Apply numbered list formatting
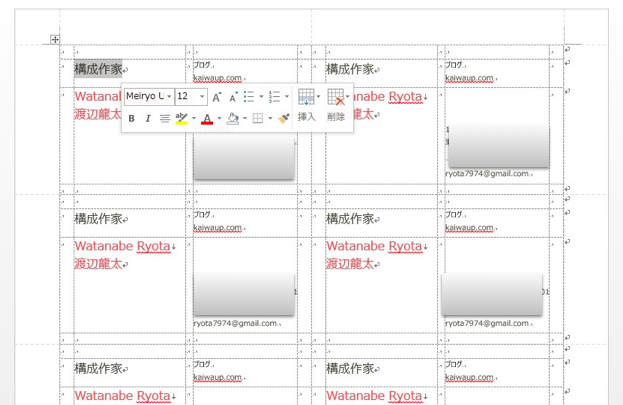Screen dimensions: 623x405 [x=274, y=97]
